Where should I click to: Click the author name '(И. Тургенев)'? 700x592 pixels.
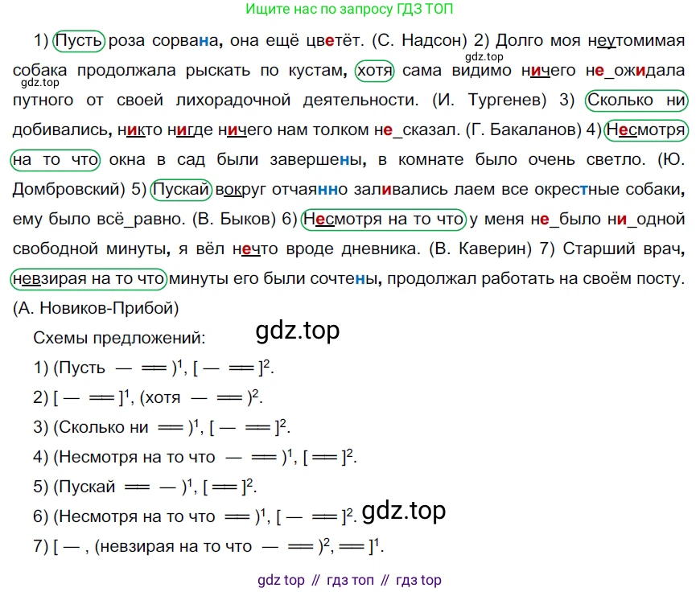click(489, 100)
